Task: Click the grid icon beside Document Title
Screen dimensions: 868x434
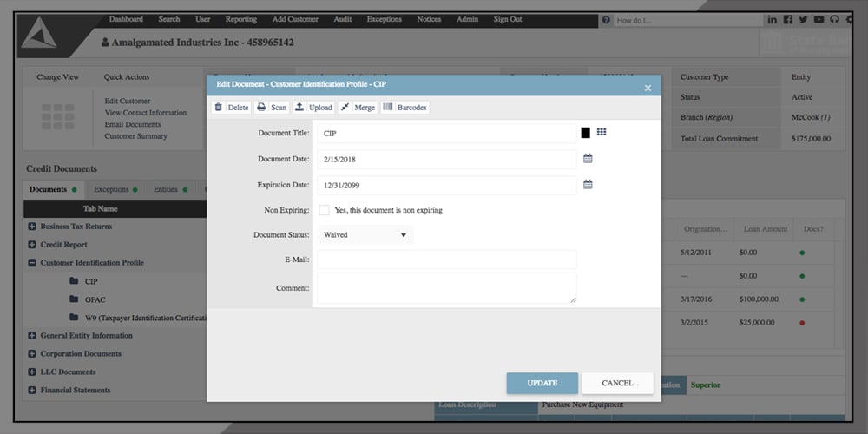Action: (602, 133)
